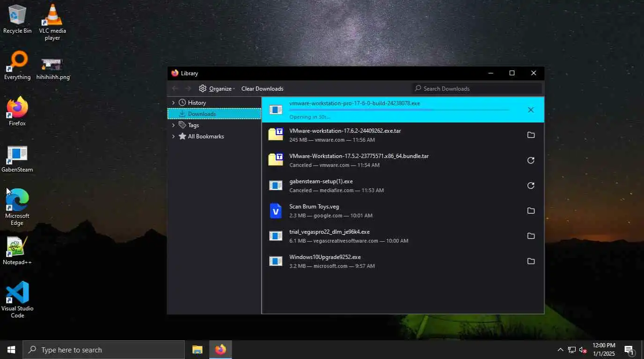Click '2.3 MB — google.com — 10:01 AM' details
The image size is (644, 359).
(331, 215)
